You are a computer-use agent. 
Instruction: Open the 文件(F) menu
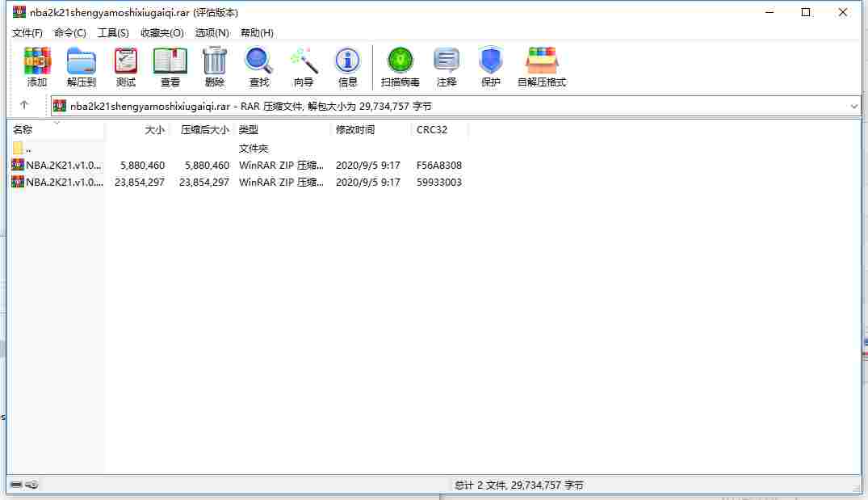coord(27,32)
